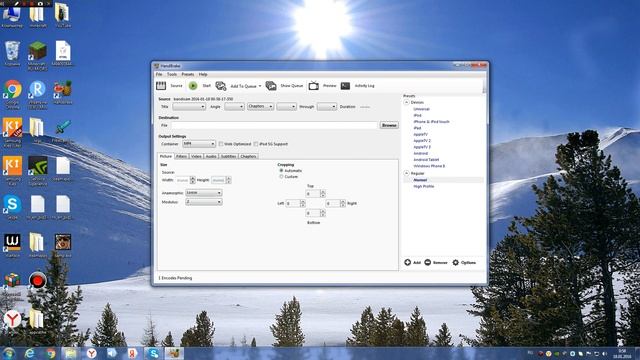This screenshot has height=360, width=640.
Task: Select the iPhone & iPod touch preset
Action: click(431, 122)
